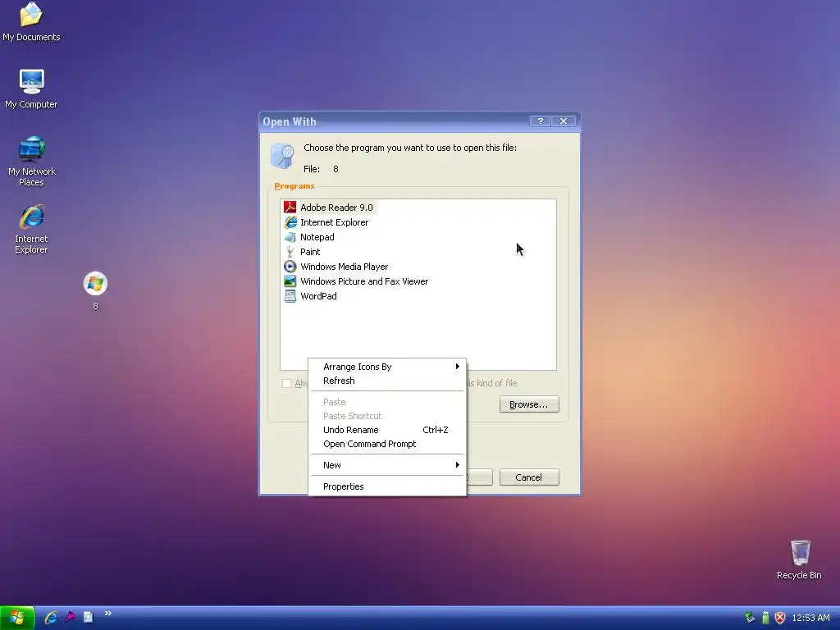The width and height of the screenshot is (840, 630).
Task: Expand Quick Launch overflow chevron
Action: (x=107, y=614)
